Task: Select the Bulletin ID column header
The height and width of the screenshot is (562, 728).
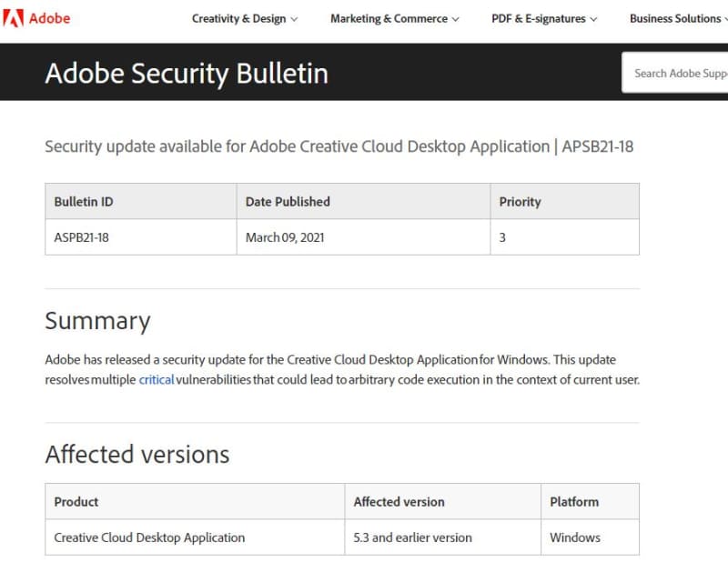Action: [83, 202]
